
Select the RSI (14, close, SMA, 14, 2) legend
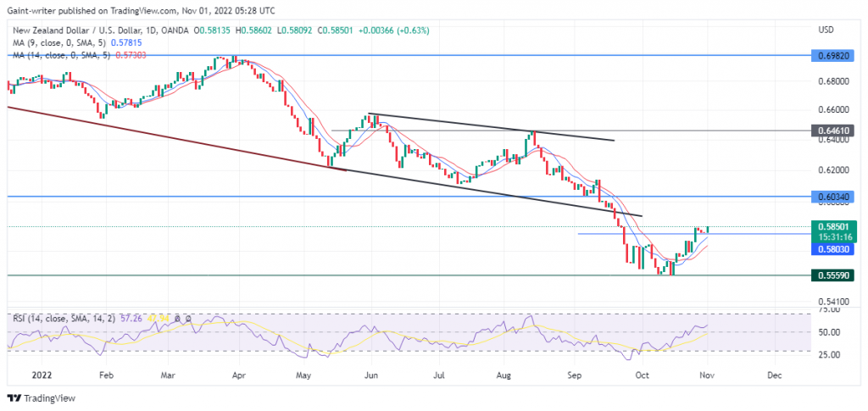point(63,319)
